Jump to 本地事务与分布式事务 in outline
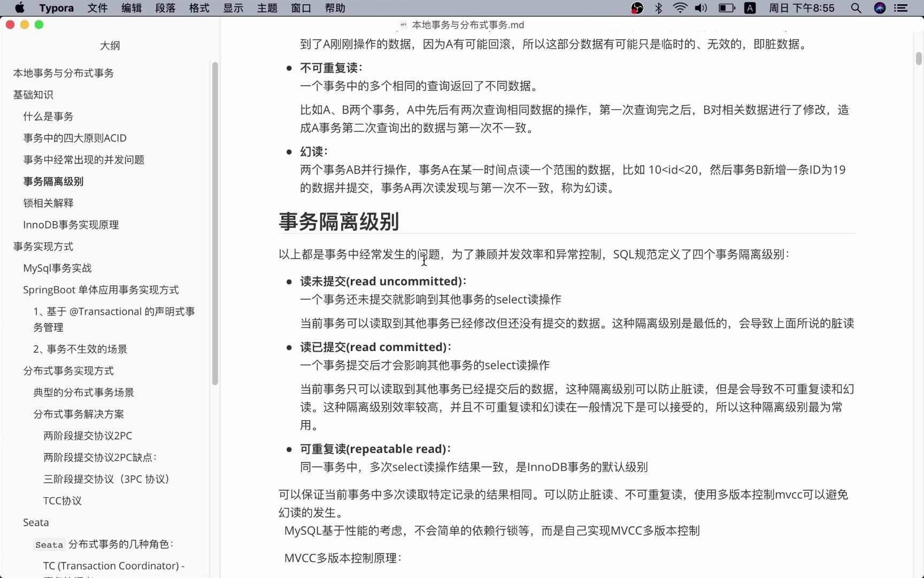The width and height of the screenshot is (924, 578). (64, 73)
